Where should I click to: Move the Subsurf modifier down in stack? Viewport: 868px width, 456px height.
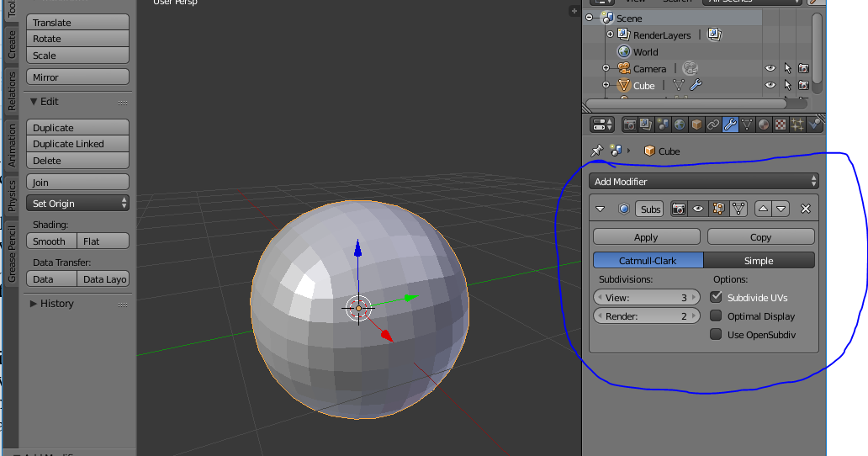tap(781, 209)
